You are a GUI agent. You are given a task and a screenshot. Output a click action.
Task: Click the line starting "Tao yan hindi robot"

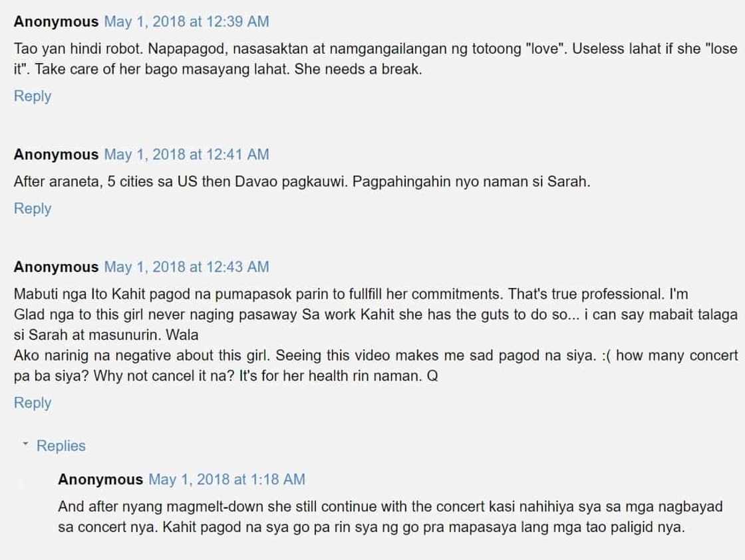pos(372,49)
